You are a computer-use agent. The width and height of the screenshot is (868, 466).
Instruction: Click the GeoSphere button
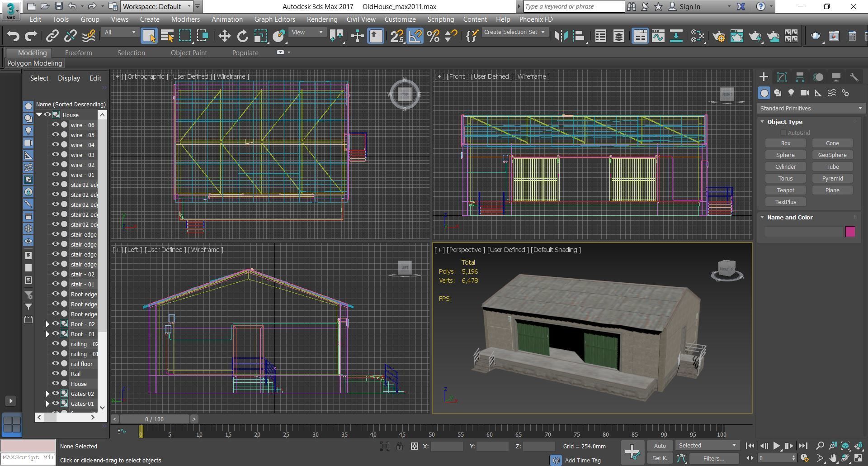tap(832, 155)
